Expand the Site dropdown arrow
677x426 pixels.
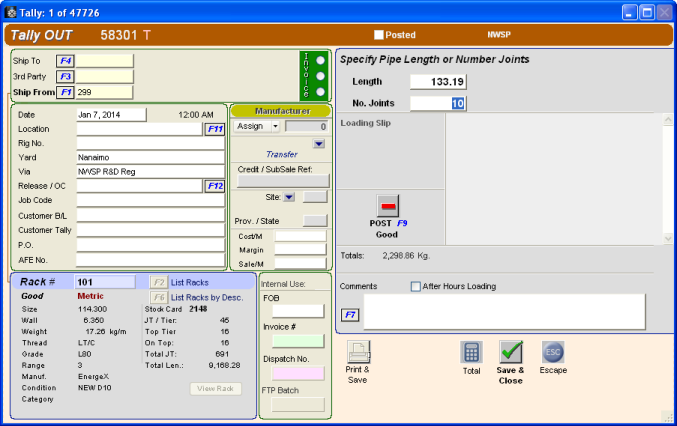point(288,197)
